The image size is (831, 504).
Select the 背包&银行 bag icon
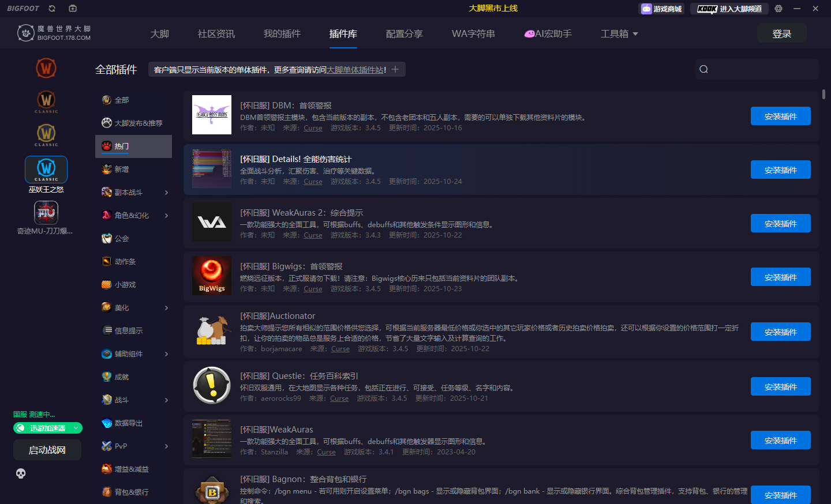click(x=107, y=492)
